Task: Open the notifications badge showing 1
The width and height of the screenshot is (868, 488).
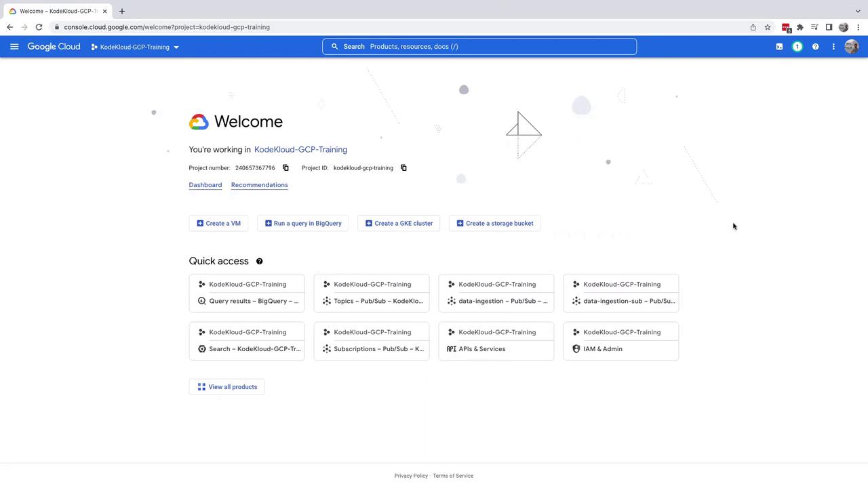Action: tap(797, 47)
